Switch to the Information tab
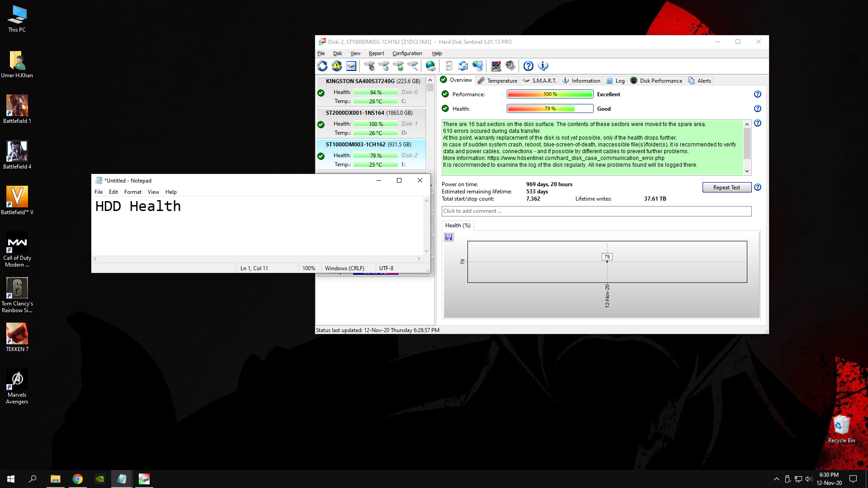868x488 pixels. (x=581, y=80)
